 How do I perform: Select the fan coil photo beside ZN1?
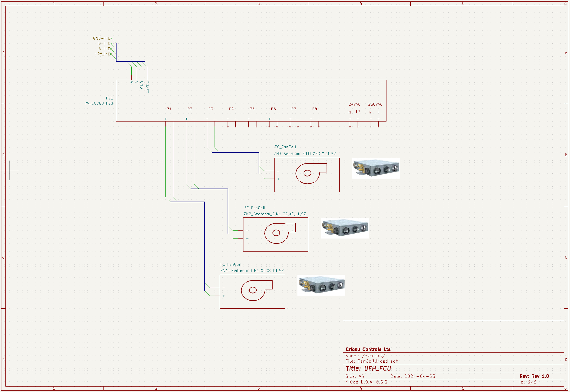[321, 285]
